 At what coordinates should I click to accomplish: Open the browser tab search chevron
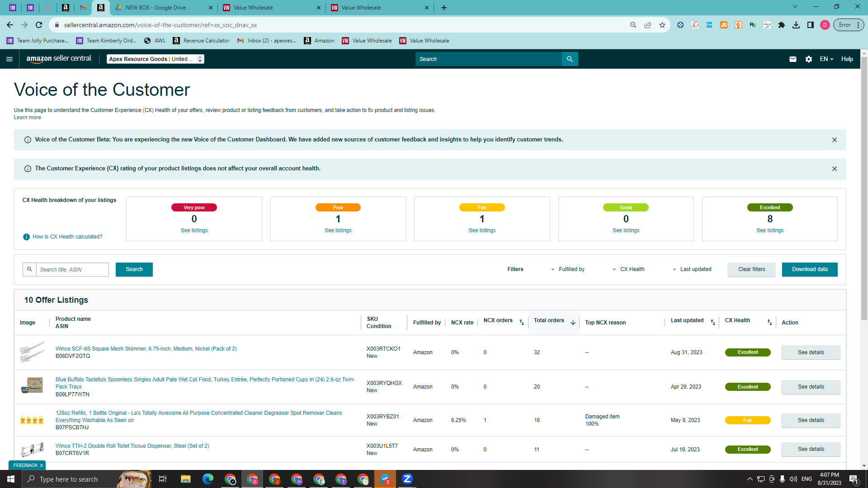coord(795,7)
